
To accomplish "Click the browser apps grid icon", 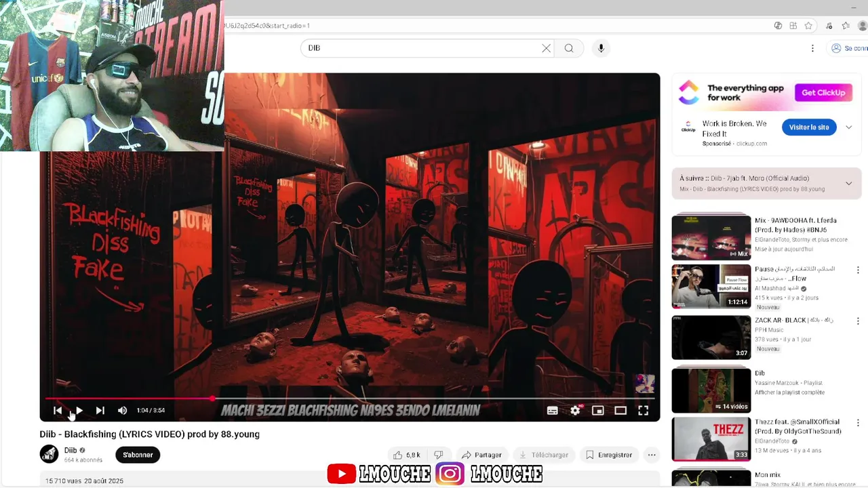I will pos(793,26).
